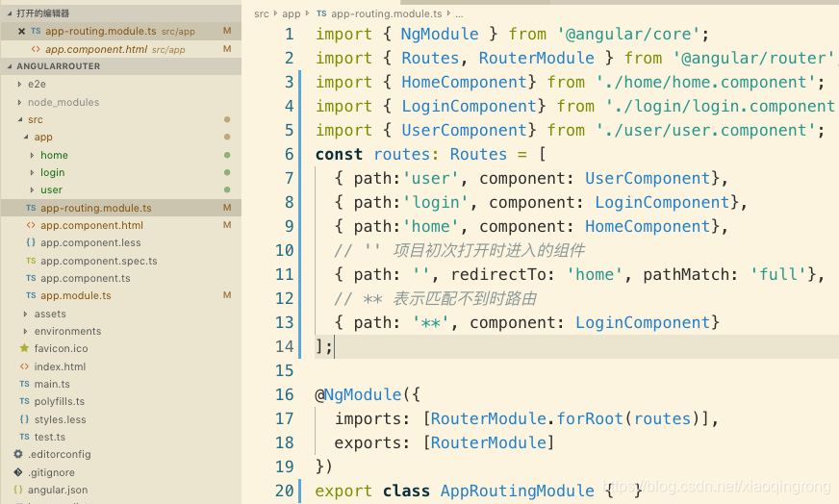This screenshot has width=839, height=504.
Task: Click line number 1 in gutter
Action: (290, 35)
